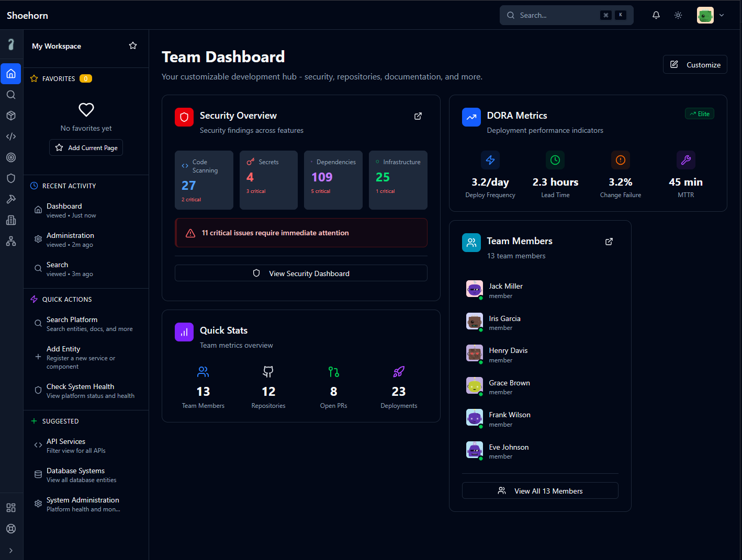742x560 pixels.
Task: Open the code brackets icon in sidebar
Action: point(11,136)
